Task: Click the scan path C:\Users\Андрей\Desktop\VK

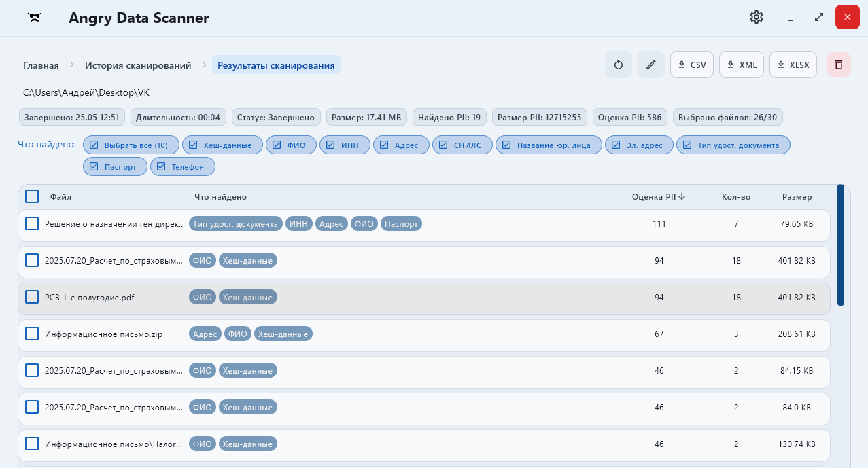Action: click(86, 92)
